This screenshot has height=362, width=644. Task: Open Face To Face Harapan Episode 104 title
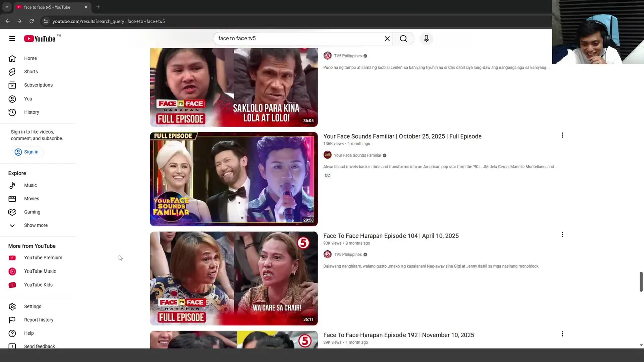[390, 236]
